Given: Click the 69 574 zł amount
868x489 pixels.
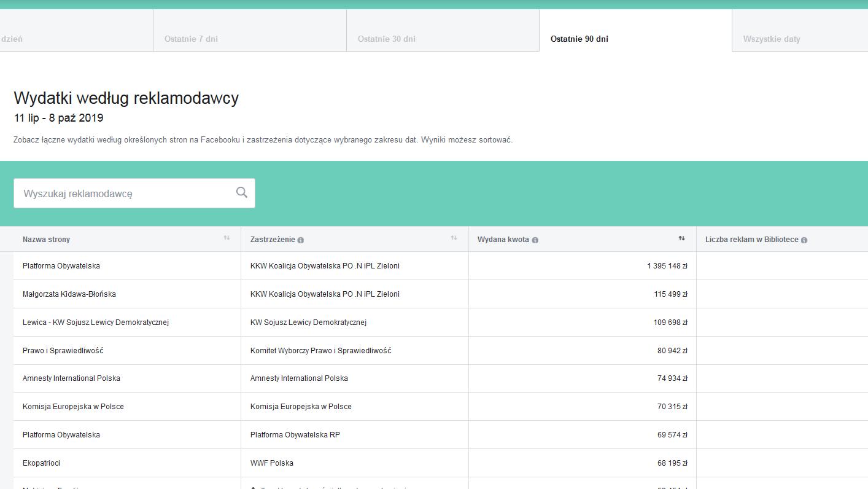Looking at the screenshot, I should tap(672, 435).
